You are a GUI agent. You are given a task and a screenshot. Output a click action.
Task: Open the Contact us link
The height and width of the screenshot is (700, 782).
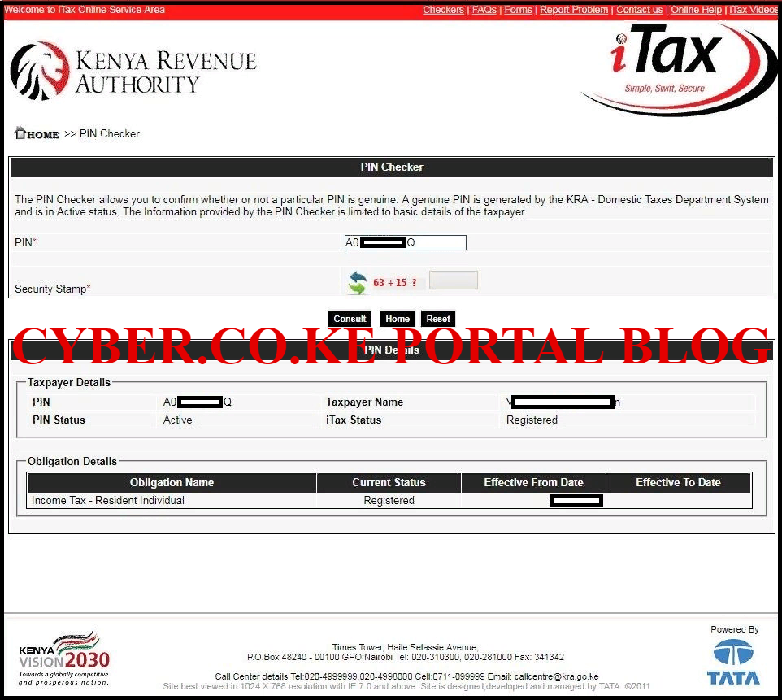click(x=639, y=10)
